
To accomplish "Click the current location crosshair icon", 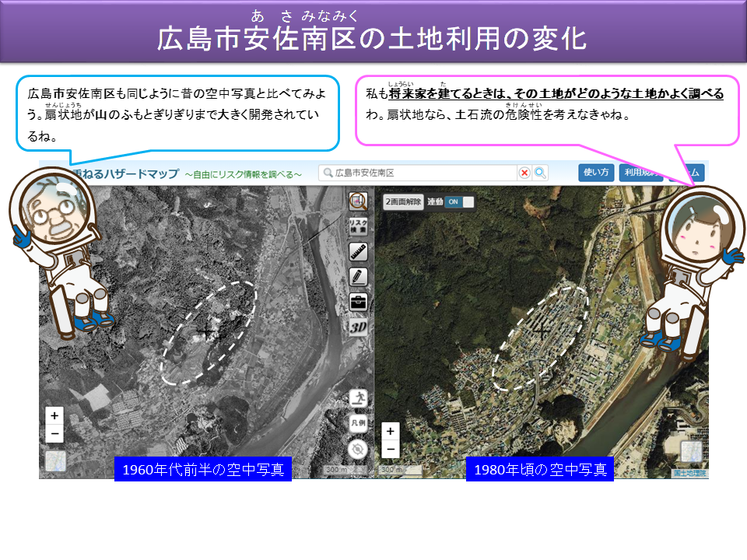I will point(358,449).
